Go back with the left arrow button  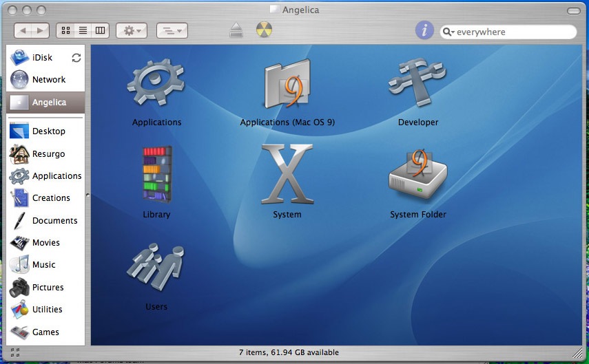(23, 30)
